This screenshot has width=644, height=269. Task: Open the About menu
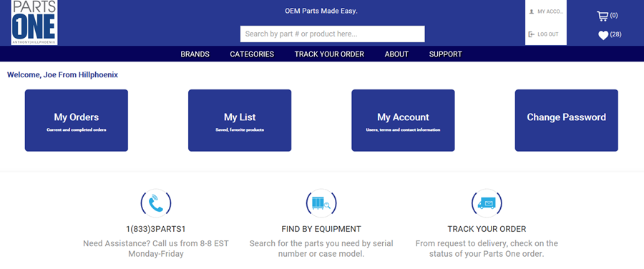396,54
